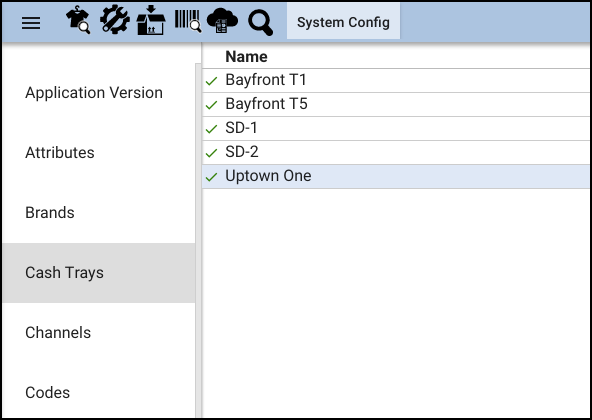Open the hamburger menu
The image size is (592, 420).
(x=31, y=23)
